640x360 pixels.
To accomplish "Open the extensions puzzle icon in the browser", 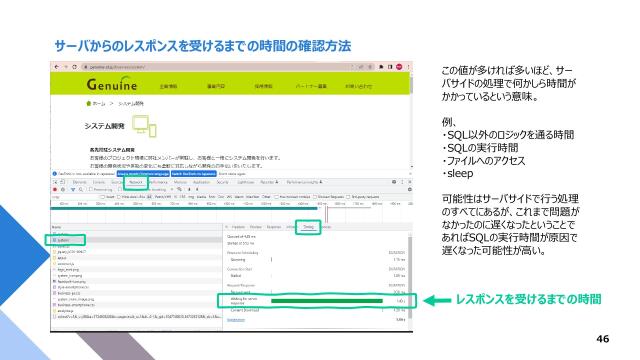I will pyautogui.click(x=381, y=67).
